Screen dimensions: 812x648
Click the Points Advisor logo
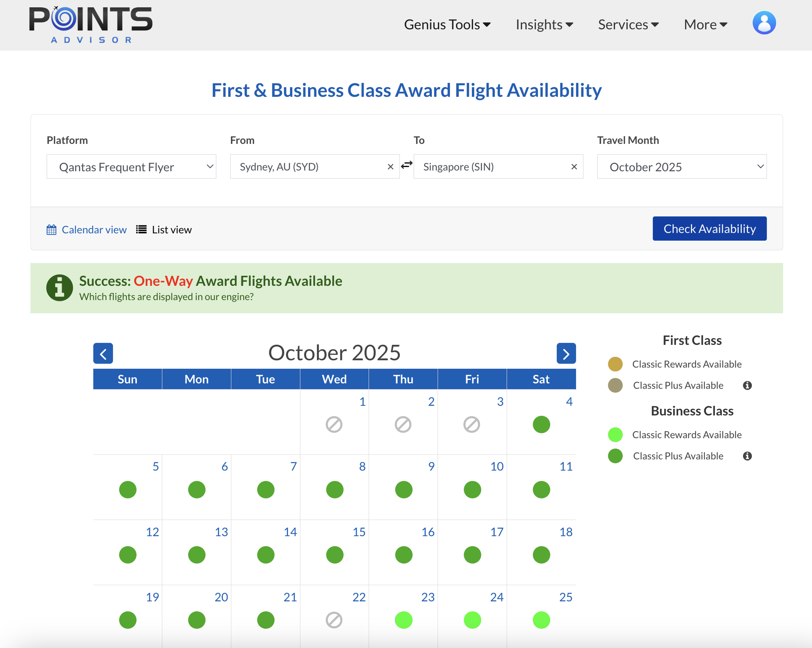click(91, 25)
